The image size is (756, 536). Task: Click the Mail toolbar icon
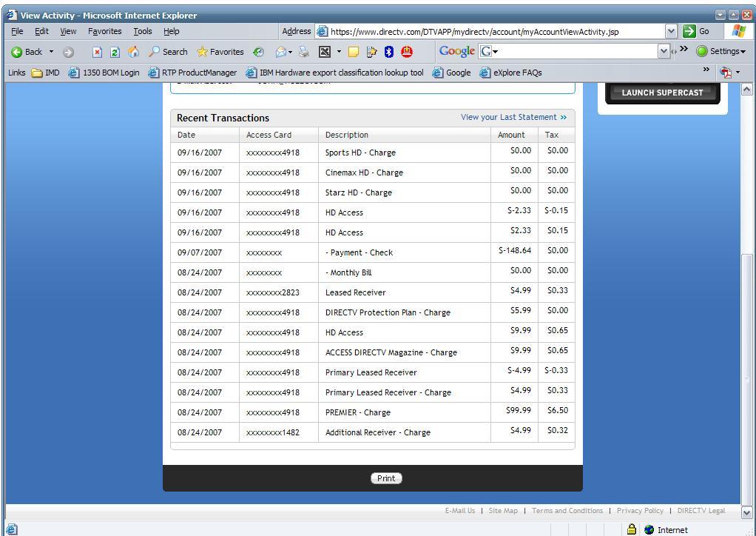pyautogui.click(x=280, y=52)
